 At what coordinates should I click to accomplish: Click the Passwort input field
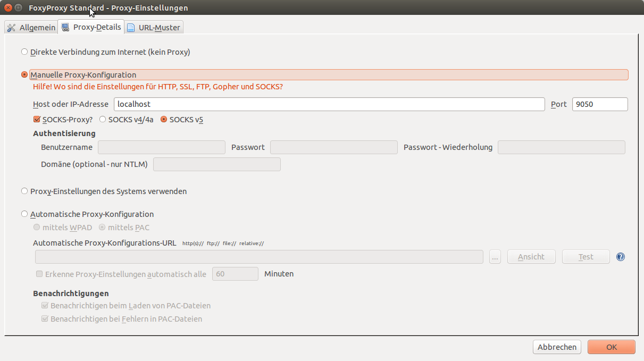(334, 147)
